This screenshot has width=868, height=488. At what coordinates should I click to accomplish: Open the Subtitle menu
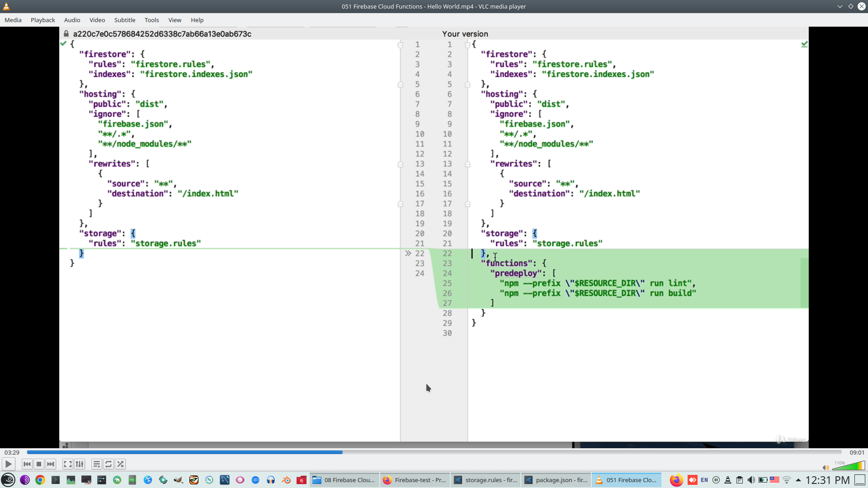(124, 20)
